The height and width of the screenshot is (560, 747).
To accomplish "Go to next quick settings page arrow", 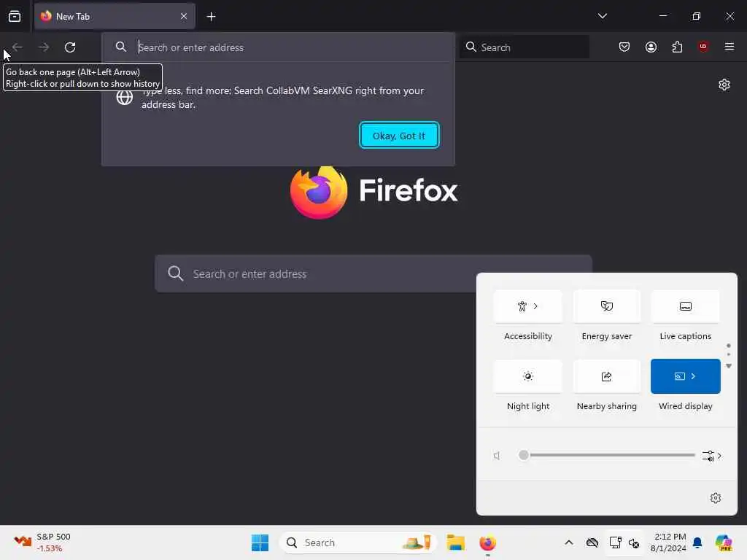I will click(729, 366).
